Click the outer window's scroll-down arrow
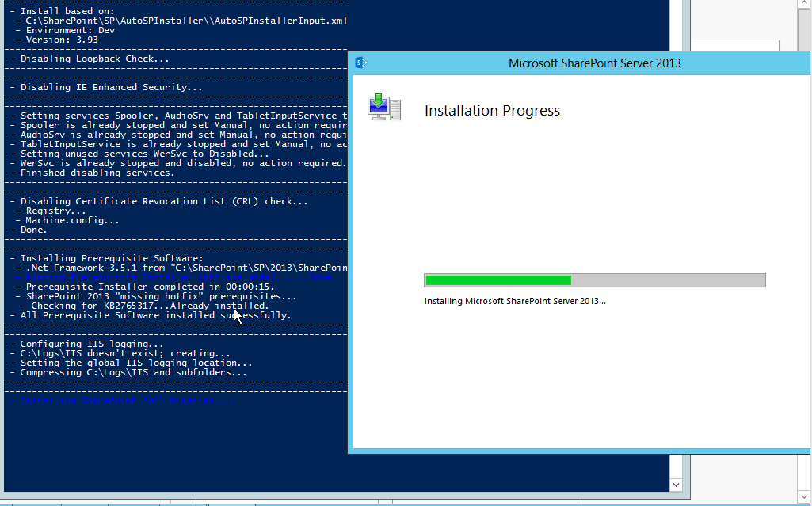 803,496
